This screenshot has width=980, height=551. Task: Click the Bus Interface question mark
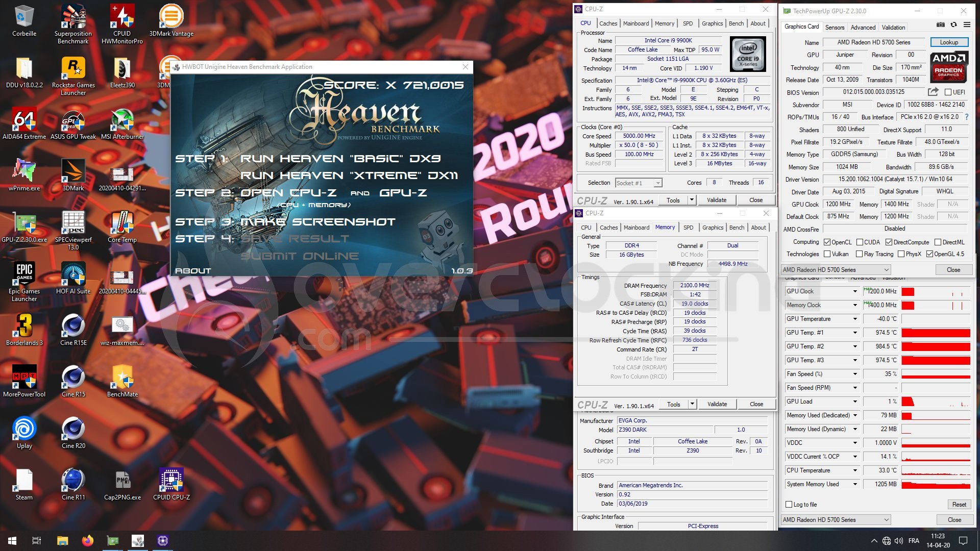coord(966,117)
